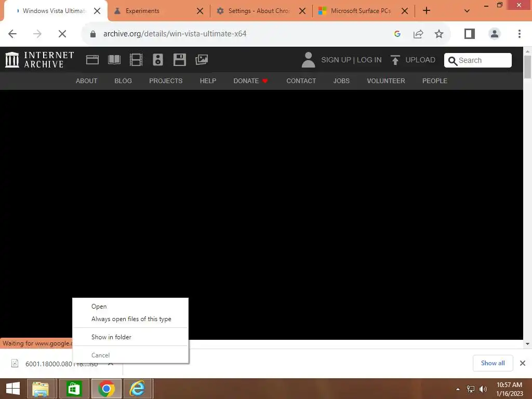Screen dimensions: 532x399
Task: Click SIGN UP link
Action: coord(336,60)
